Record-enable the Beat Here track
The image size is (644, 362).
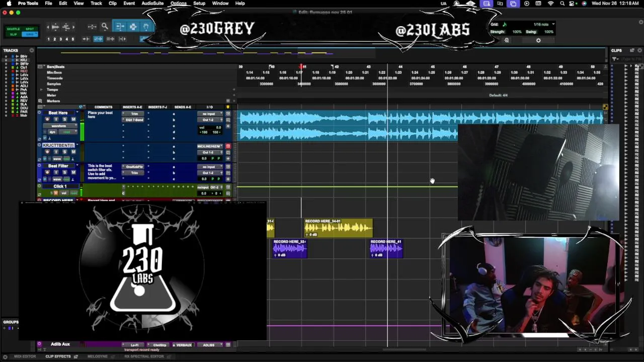(x=47, y=119)
